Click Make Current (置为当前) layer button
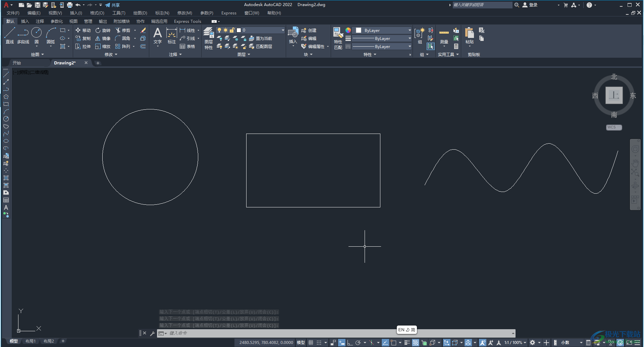The width and height of the screenshot is (644, 347). coord(260,38)
